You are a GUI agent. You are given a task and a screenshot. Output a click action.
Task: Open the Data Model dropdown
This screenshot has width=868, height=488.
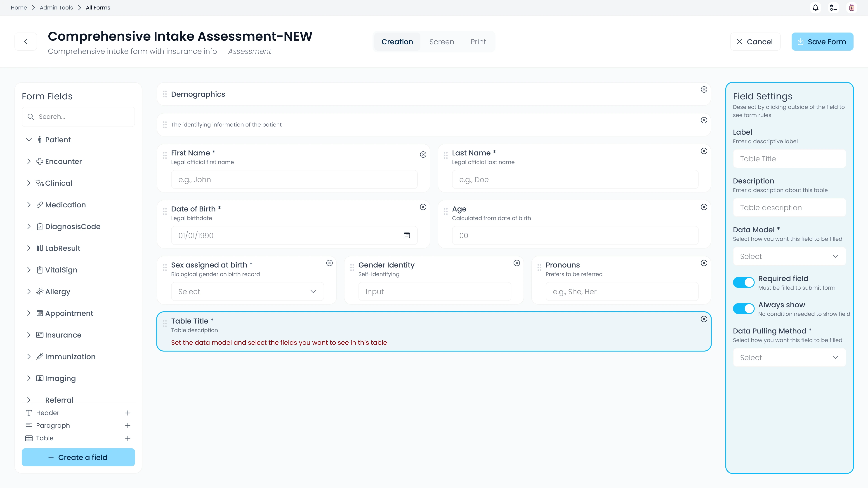[x=790, y=256]
